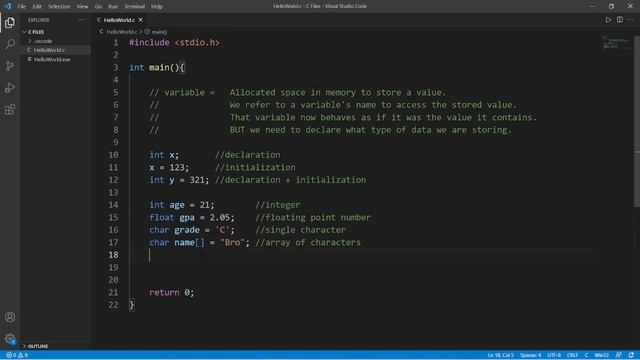
Task: Click the EXPLORER panel title
Action: pyautogui.click(x=39, y=20)
